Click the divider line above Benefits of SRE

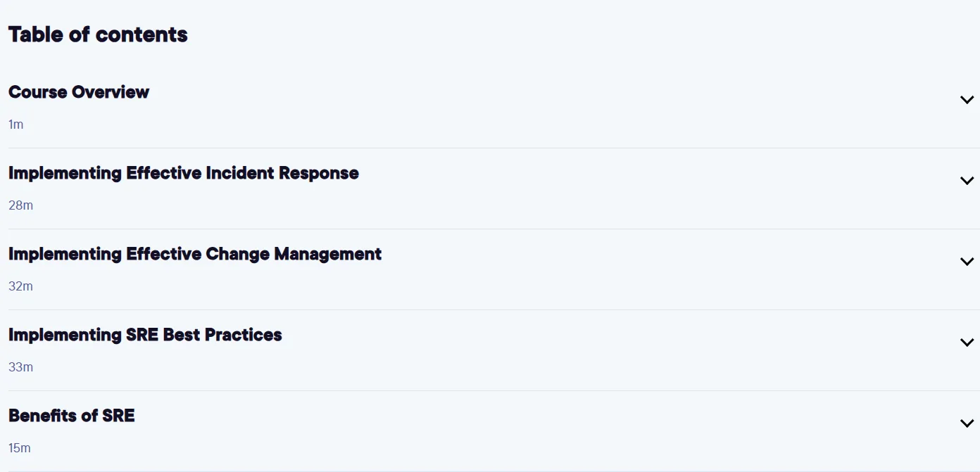tap(494, 390)
